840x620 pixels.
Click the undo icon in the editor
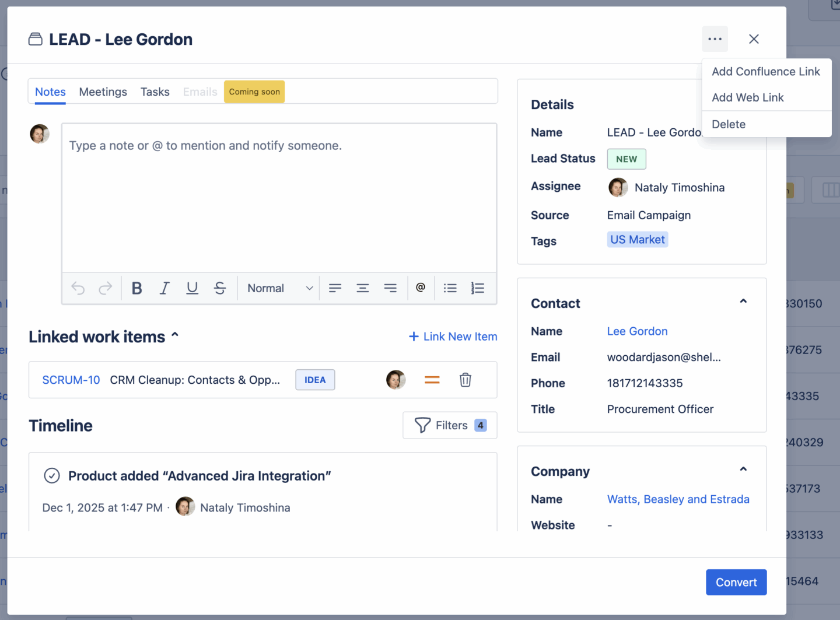tap(78, 288)
